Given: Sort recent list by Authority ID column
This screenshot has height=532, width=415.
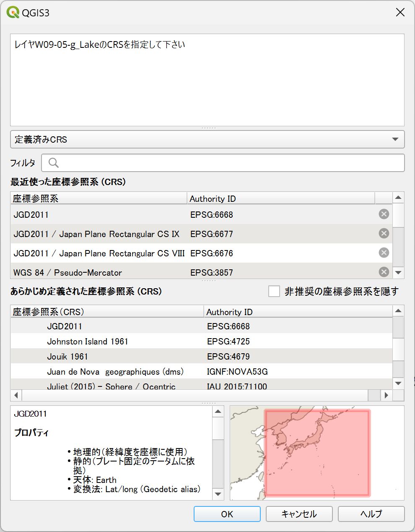Looking at the screenshot, I should [x=281, y=198].
